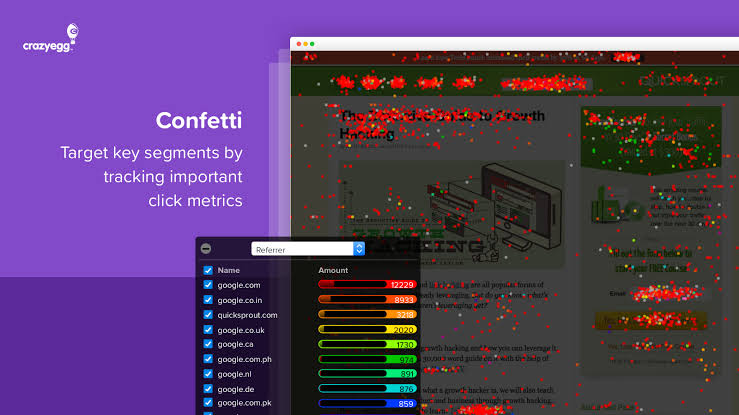Open the Referrer dropdown
This screenshot has height=415, width=739.
click(x=308, y=249)
